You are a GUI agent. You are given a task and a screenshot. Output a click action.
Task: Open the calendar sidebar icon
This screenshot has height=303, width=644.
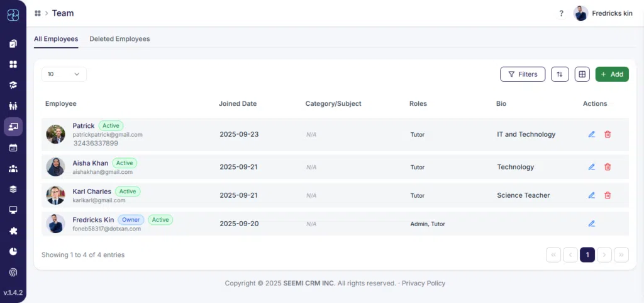(x=13, y=147)
